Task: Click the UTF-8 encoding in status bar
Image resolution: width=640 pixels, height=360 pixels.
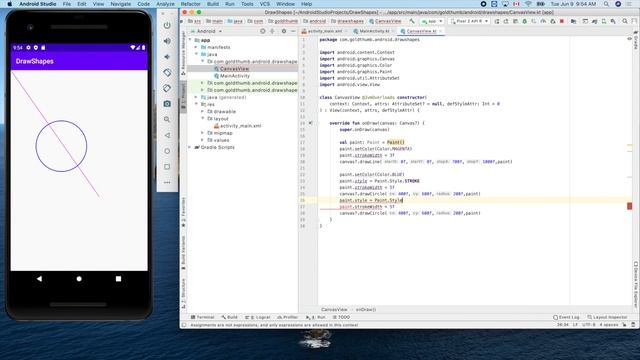Action: coord(589,325)
